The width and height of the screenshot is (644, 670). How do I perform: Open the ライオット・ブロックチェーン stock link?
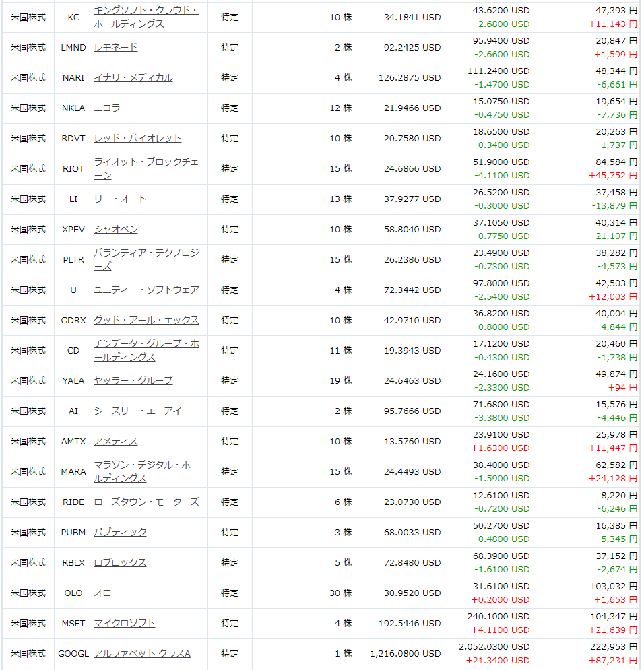(x=146, y=169)
